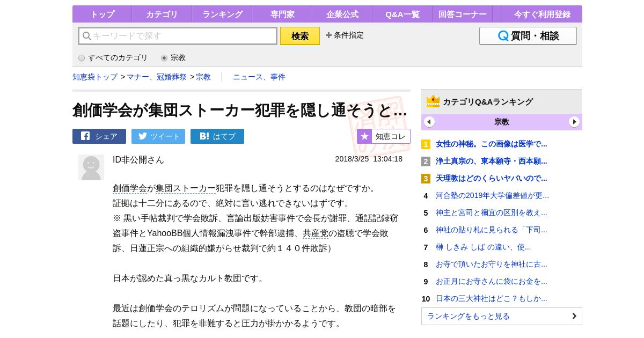Viewport: 644px width, 338px height.
Task: Click next category arrow in ranking
Action: (574, 122)
